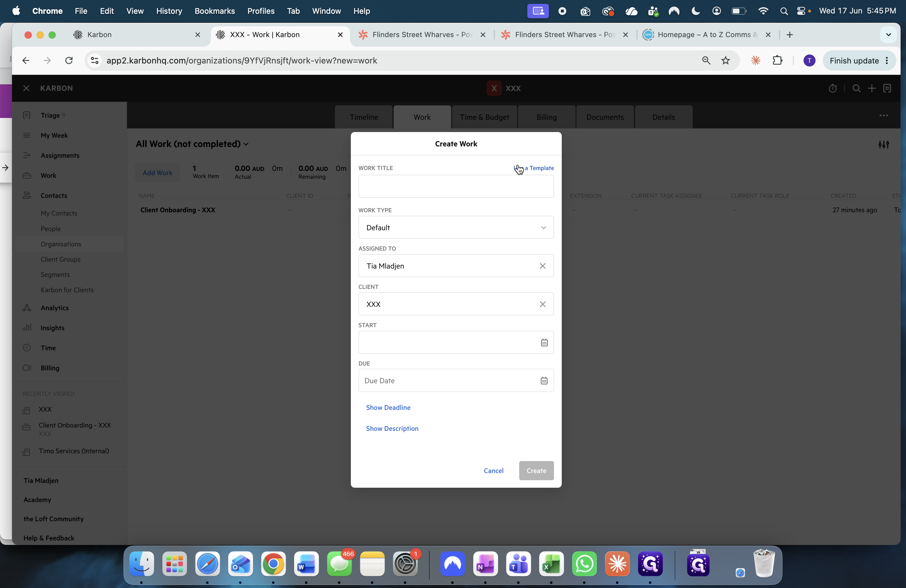Open Organisations under Contacts
Screen dimensions: 906x588
tap(61, 244)
